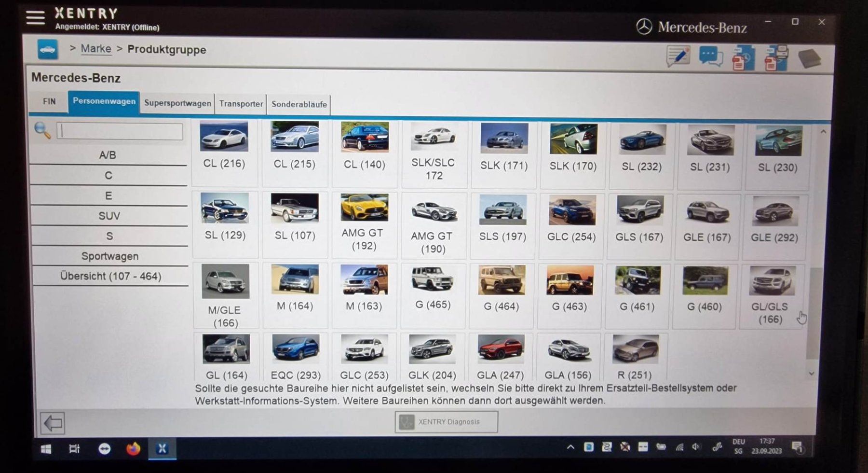Click the printer document icon
The width and height of the screenshot is (868, 473).
(776, 58)
